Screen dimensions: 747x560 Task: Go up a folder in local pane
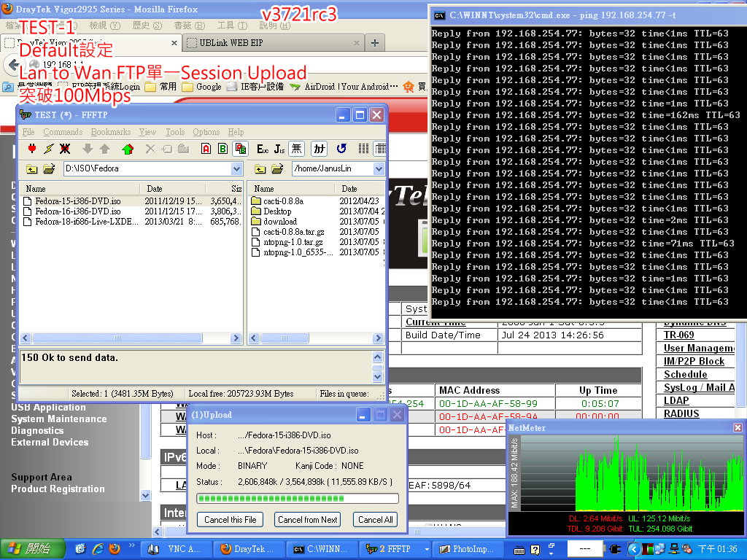(31, 168)
